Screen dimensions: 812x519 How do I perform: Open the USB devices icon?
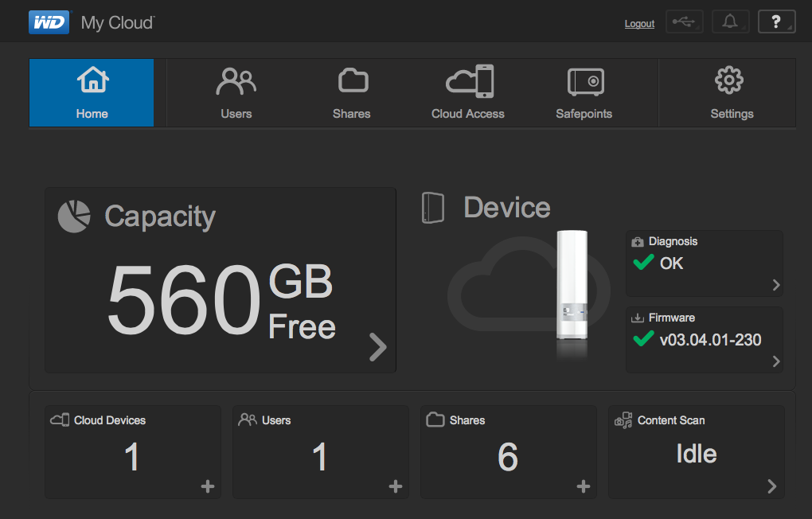(684, 21)
